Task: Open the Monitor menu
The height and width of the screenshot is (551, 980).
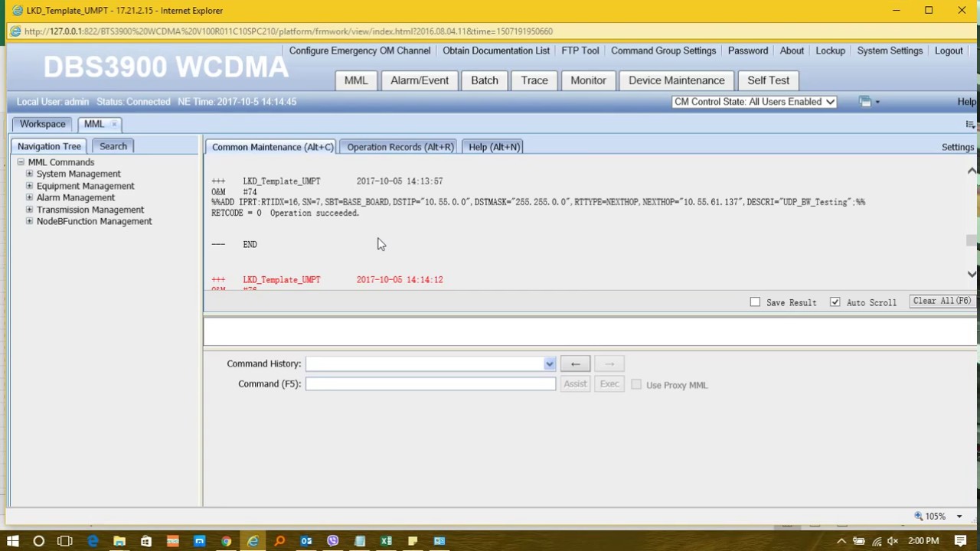Action: tap(588, 80)
